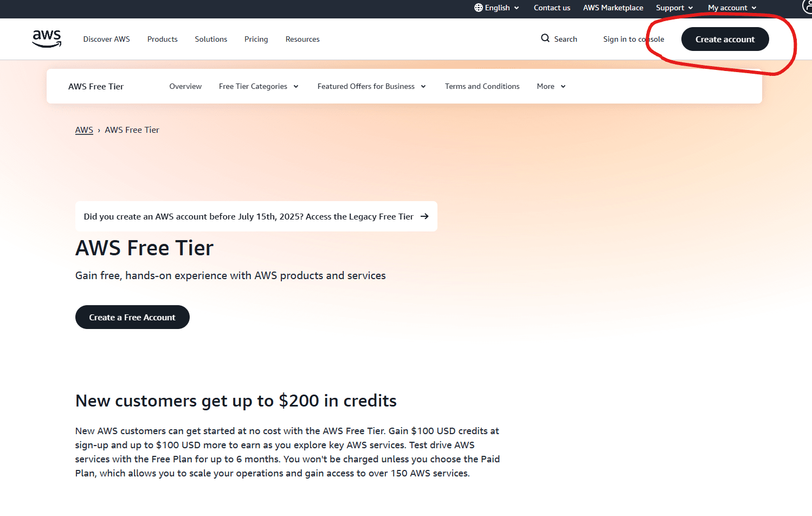Expand Featured Offers for Business dropdown
The image size is (812, 516).
coord(372,86)
